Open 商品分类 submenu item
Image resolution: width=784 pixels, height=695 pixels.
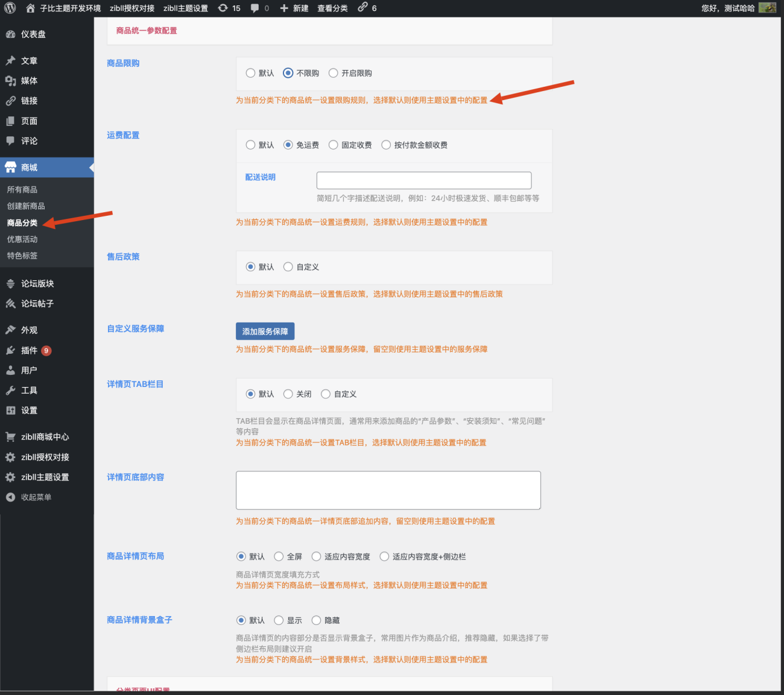coord(22,223)
